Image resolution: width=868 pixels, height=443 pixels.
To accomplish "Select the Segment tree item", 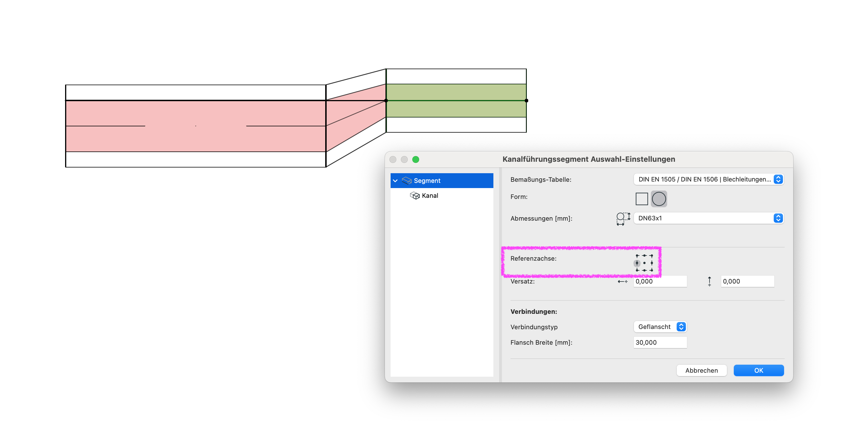I will pos(441,181).
